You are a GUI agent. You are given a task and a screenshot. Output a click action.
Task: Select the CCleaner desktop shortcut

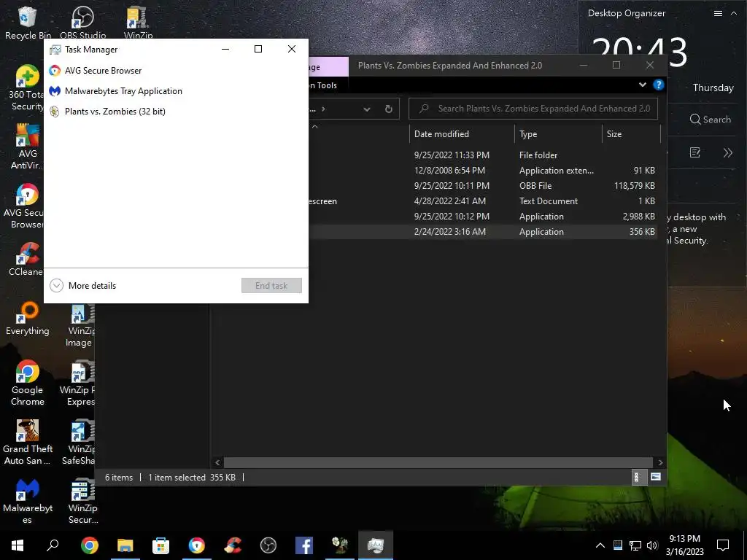tap(26, 260)
